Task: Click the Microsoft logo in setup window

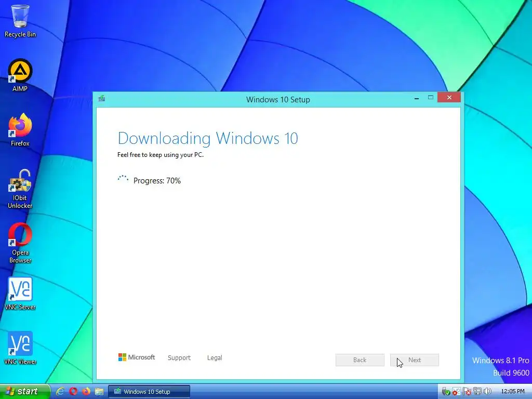Action: tap(137, 357)
